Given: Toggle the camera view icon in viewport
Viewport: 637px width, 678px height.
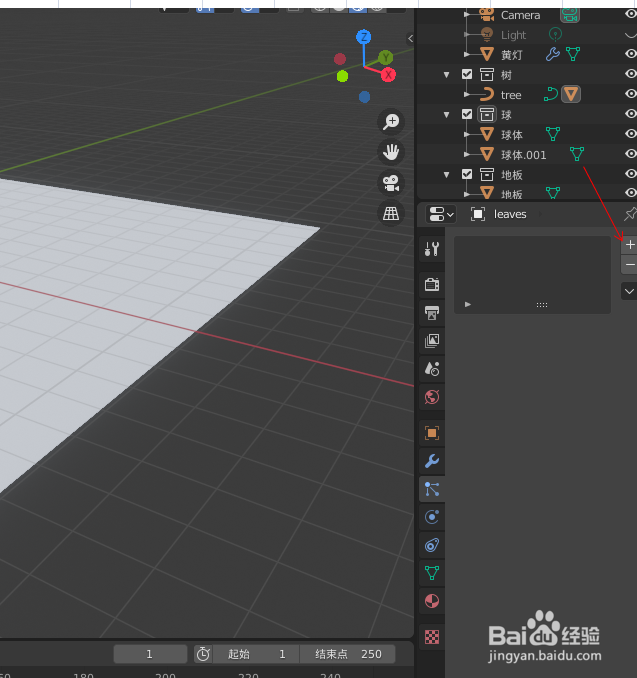Looking at the screenshot, I should coord(391,183).
